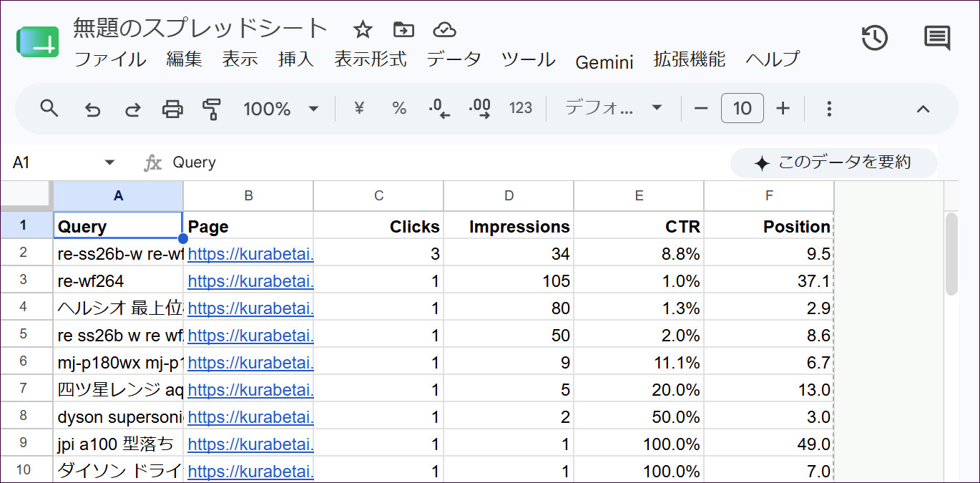Undo the last action

(x=92, y=109)
